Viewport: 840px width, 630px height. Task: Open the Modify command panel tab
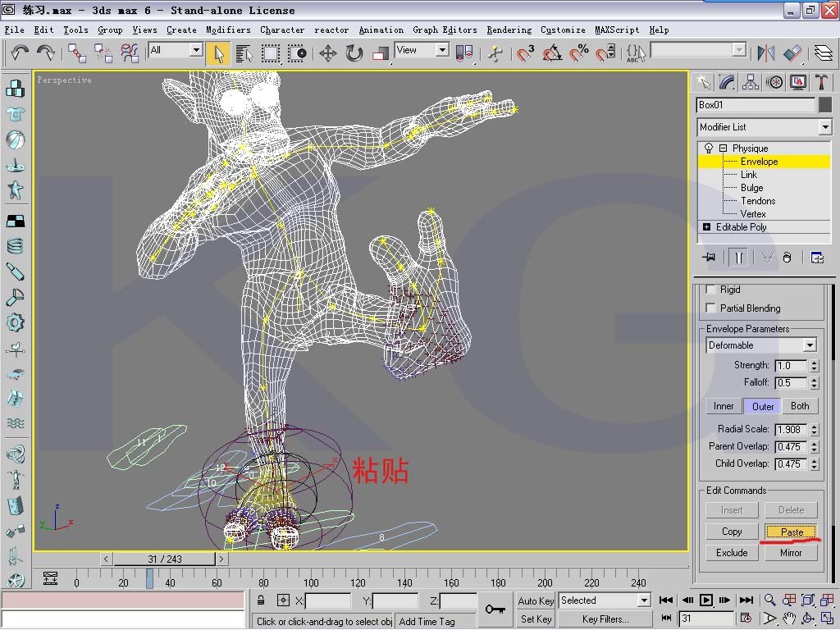pos(727,82)
